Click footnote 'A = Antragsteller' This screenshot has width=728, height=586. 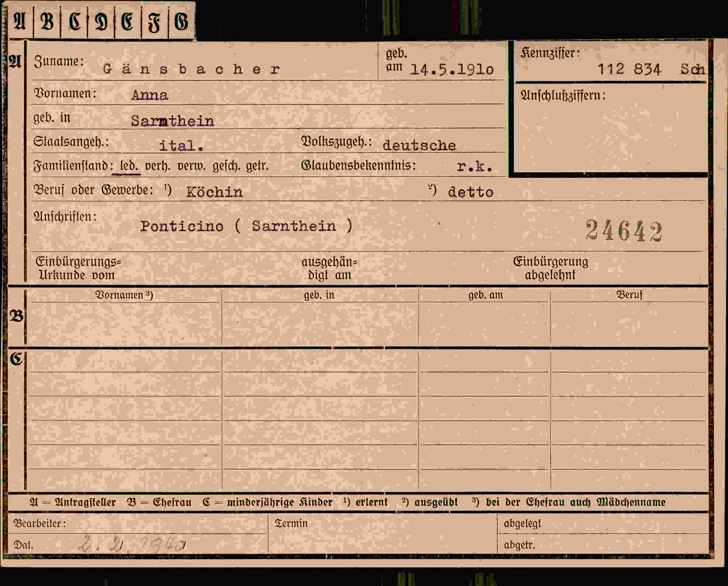pos(73,502)
